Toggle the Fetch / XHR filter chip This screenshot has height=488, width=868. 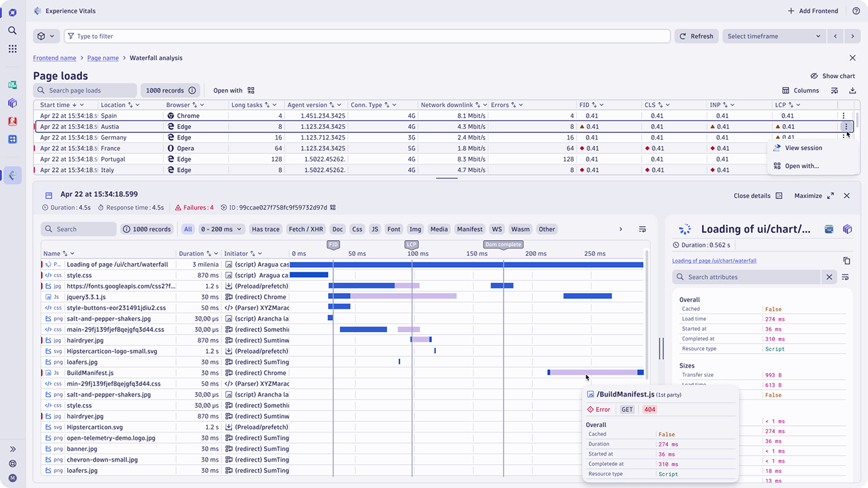306,229
